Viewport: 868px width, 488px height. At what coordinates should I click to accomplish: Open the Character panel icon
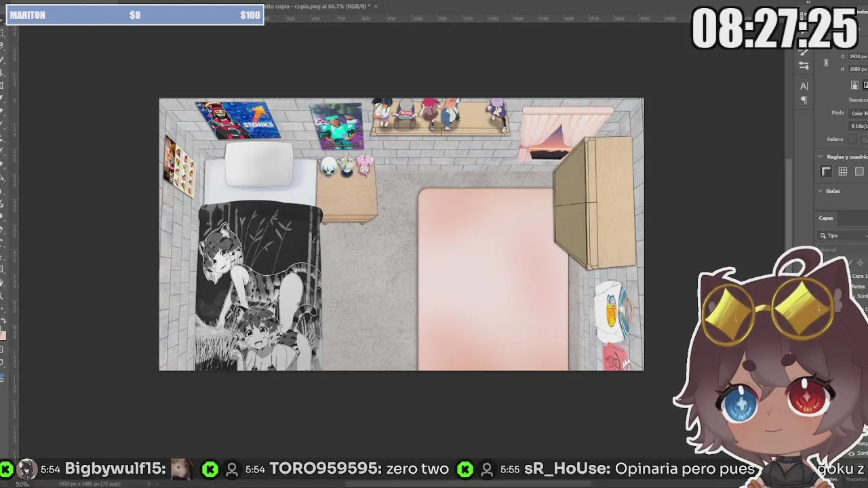click(x=804, y=86)
